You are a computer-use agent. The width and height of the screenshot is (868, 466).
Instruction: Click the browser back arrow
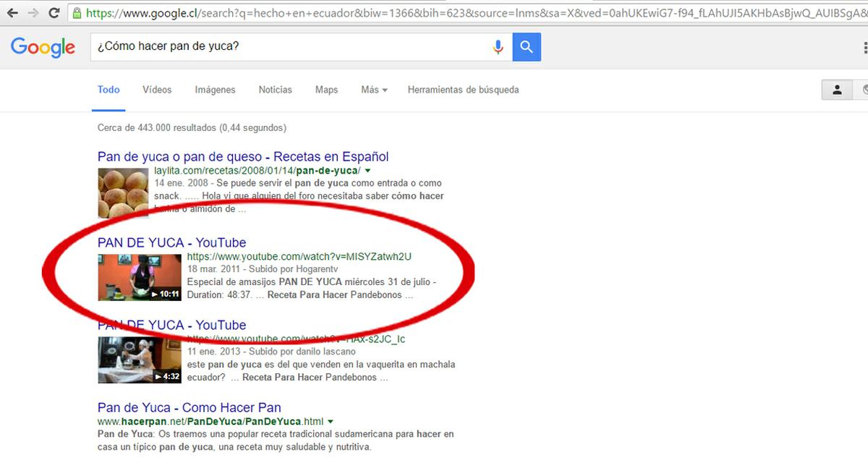click(12, 13)
